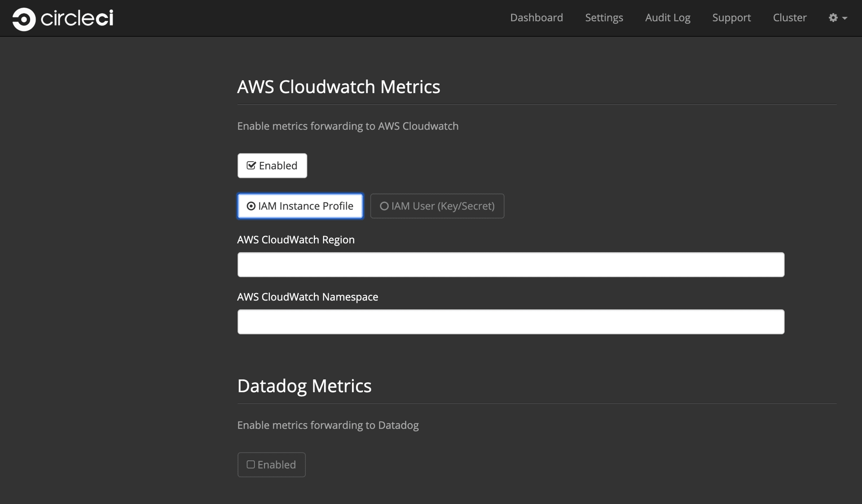Click the Datadog Metrics heading
The image size is (862, 504).
click(304, 386)
